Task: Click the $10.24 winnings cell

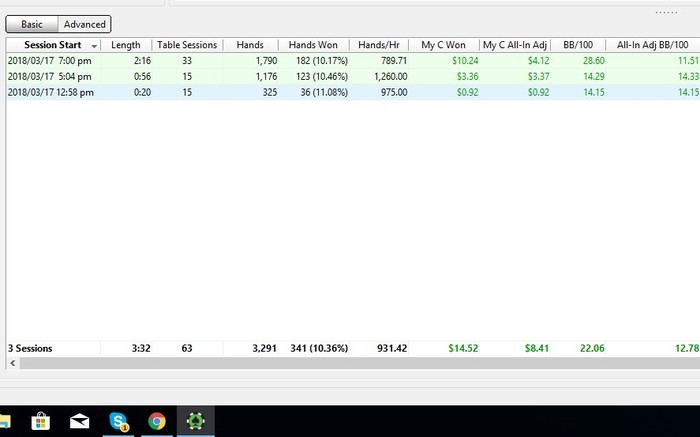Action: [x=465, y=61]
